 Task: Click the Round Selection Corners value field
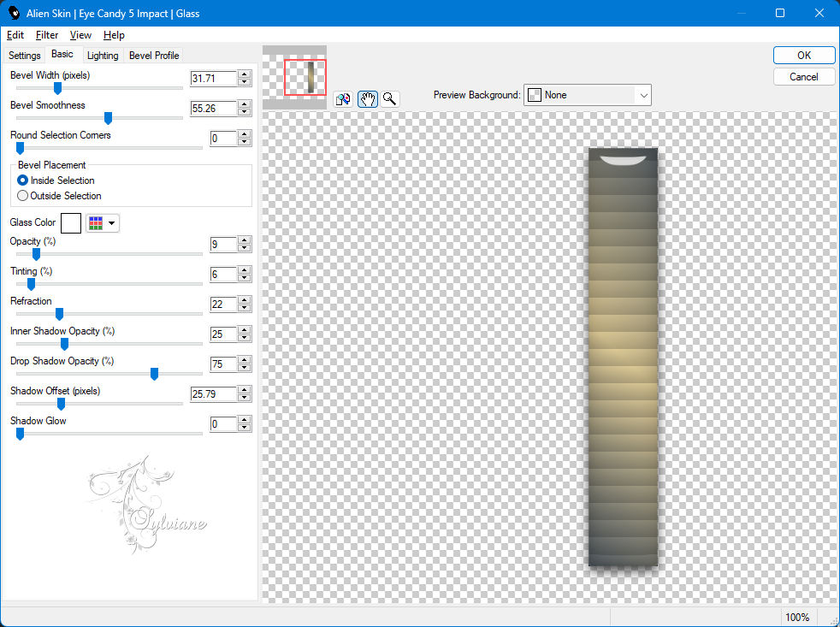click(x=223, y=139)
